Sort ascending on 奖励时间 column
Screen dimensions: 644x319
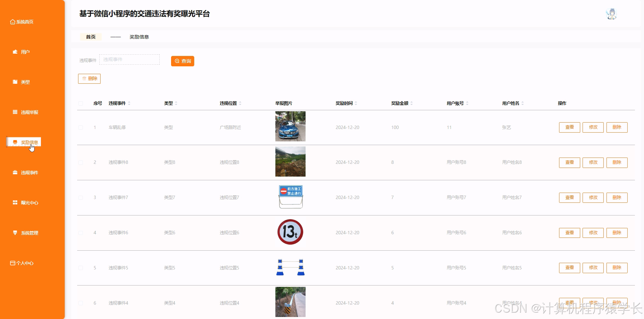pos(356,102)
